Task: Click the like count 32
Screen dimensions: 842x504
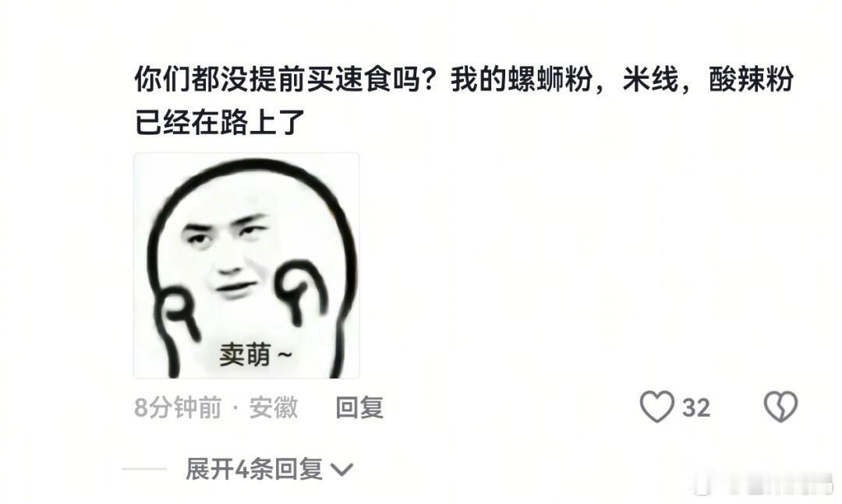Action: (x=696, y=407)
